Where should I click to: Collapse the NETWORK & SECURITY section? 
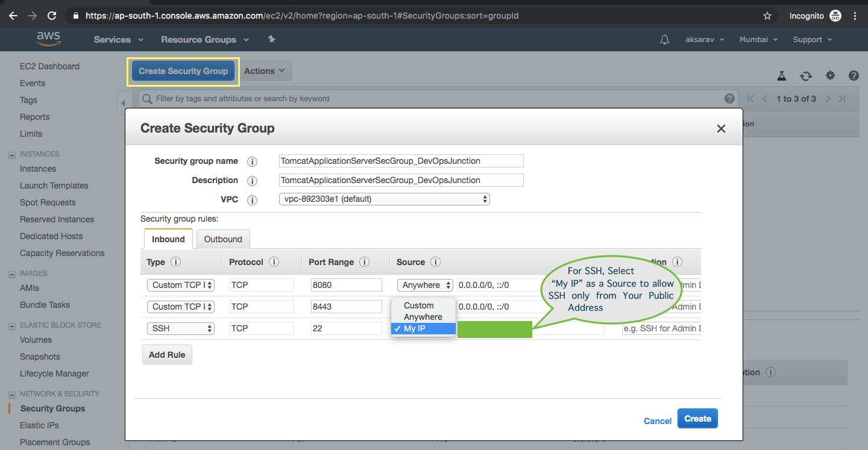pyautogui.click(x=12, y=394)
